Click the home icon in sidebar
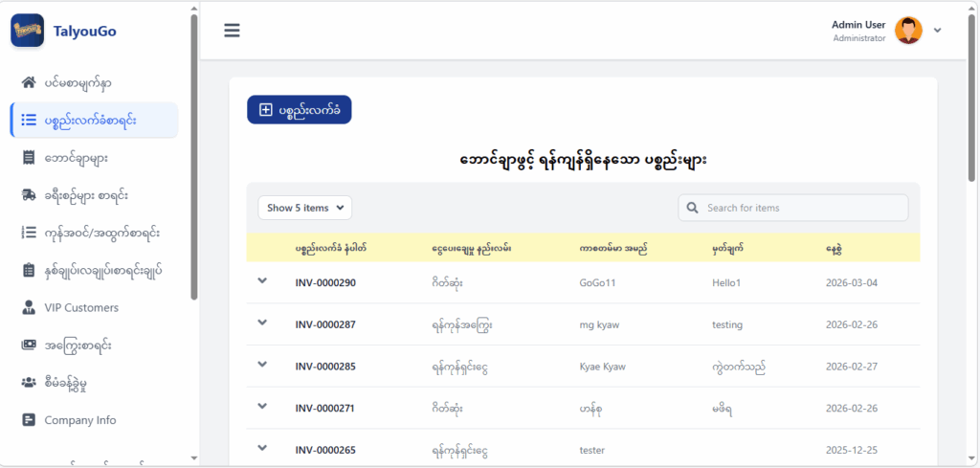Screen dimensions: 980x468 pyautogui.click(x=29, y=83)
